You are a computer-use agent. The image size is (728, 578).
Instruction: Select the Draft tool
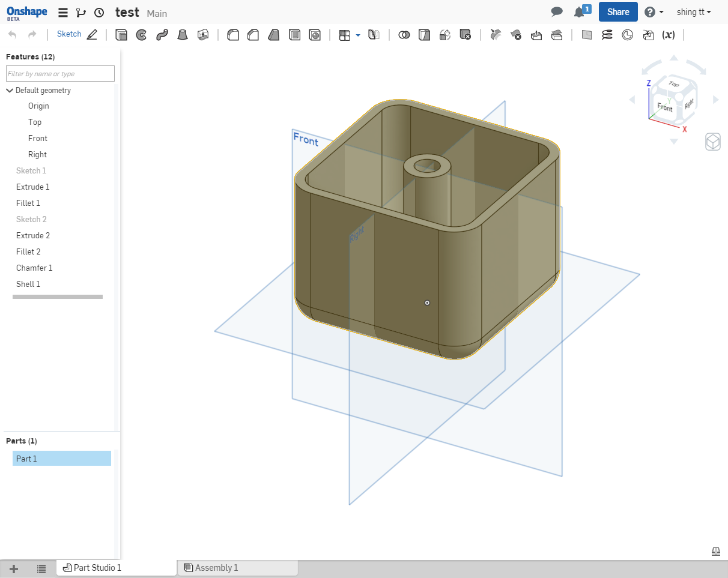(274, 35)
